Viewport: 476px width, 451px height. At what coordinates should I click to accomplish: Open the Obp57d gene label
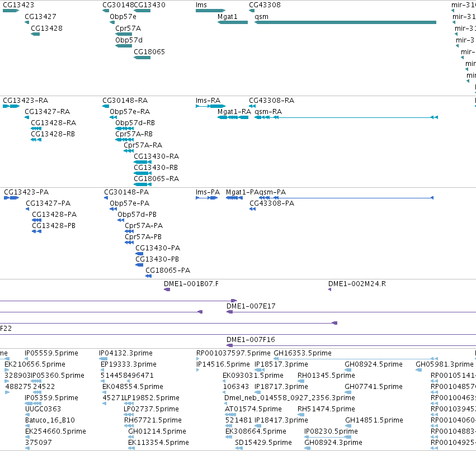click(x=129, y=40)
